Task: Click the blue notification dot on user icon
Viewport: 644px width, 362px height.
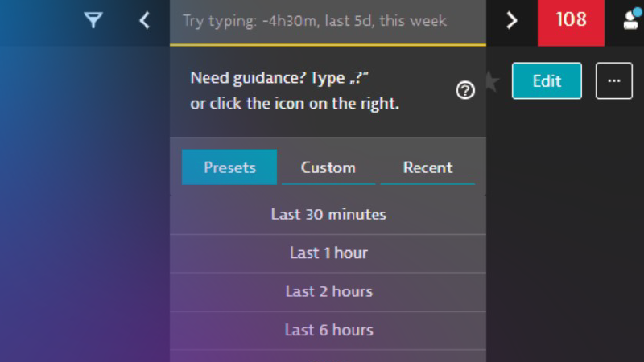Action: [637, 12]
